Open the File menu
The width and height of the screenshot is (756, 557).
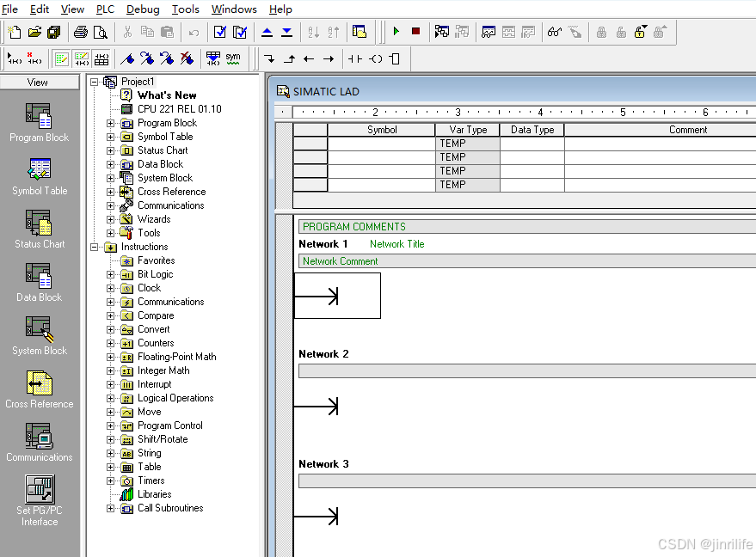click(9, 9)
